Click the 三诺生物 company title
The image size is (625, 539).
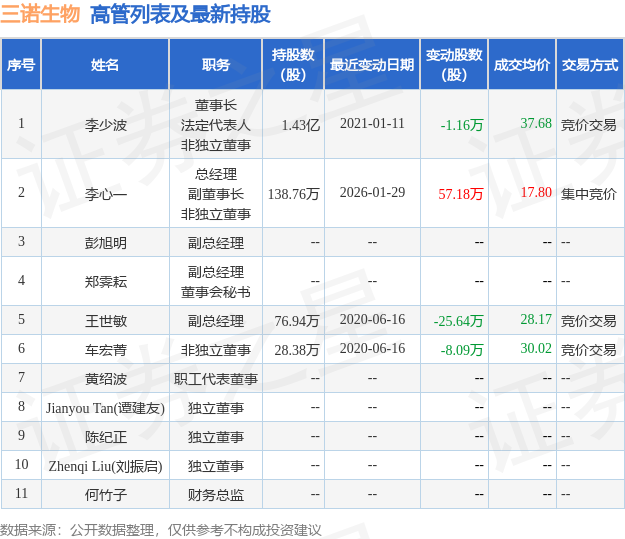pos(40,14)
